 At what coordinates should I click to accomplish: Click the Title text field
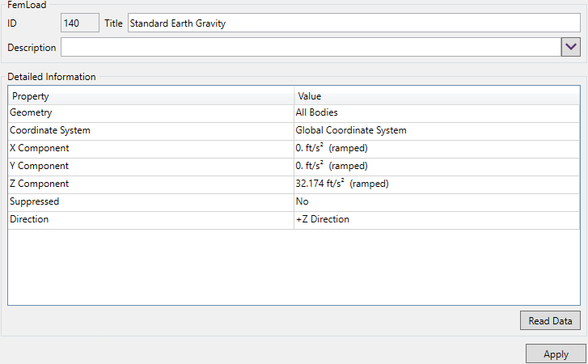coord(354,23)
